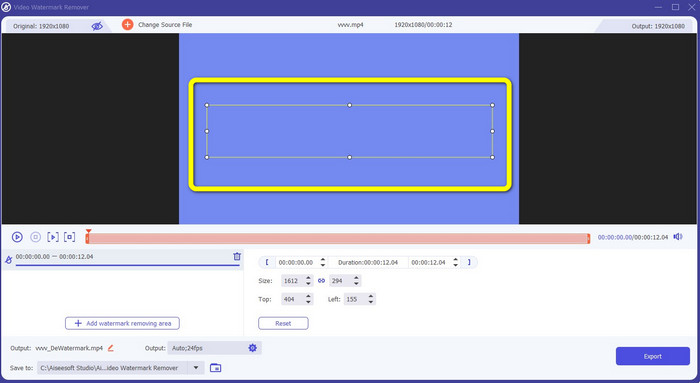The image size is (700, 383).
Task: Click the orange plus Change Source File icon
Action: pos(127,25)
